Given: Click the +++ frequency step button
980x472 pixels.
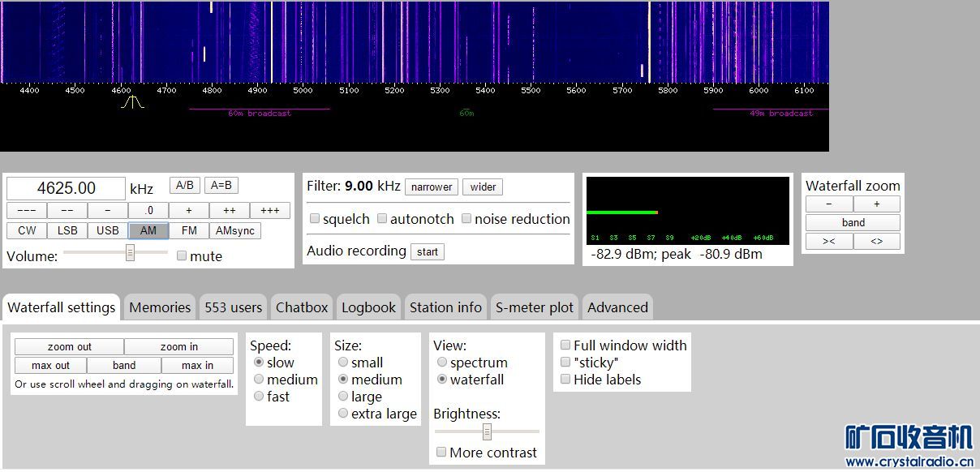Looking at the screenshot, I should (x=270, y=211).
